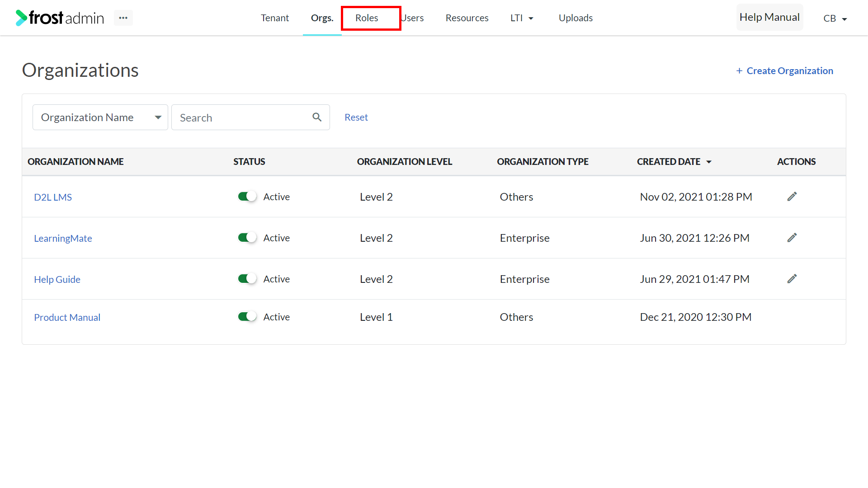Click the Frost admin logo
868x488 pixels.
tap(60, 18)
